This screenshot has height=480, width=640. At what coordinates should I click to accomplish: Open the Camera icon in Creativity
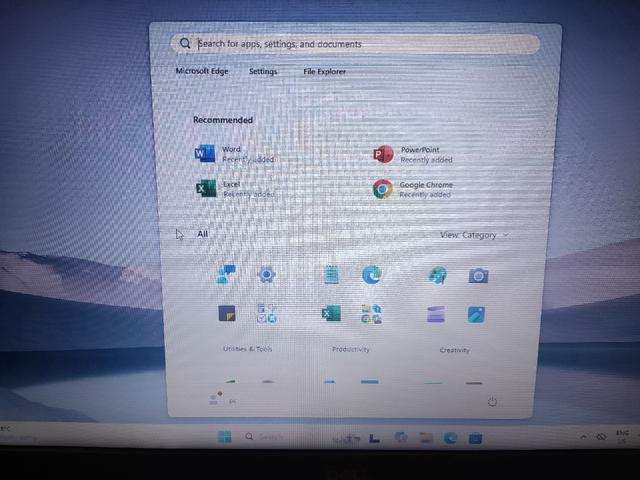478,276
